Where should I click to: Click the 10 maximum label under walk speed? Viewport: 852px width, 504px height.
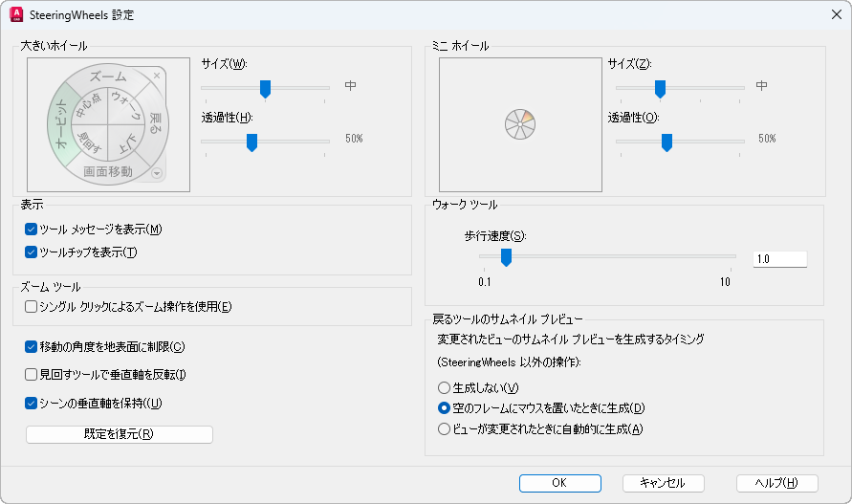pyautogui.click(x=725, y=281)
